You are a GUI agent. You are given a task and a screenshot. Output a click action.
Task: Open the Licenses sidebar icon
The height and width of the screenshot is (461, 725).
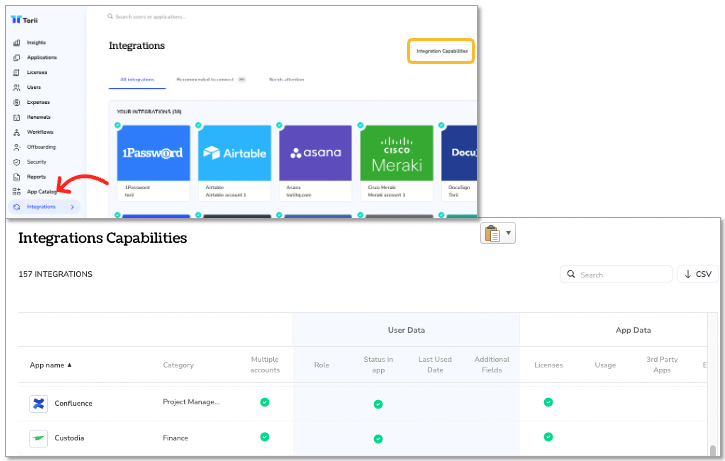17,72
